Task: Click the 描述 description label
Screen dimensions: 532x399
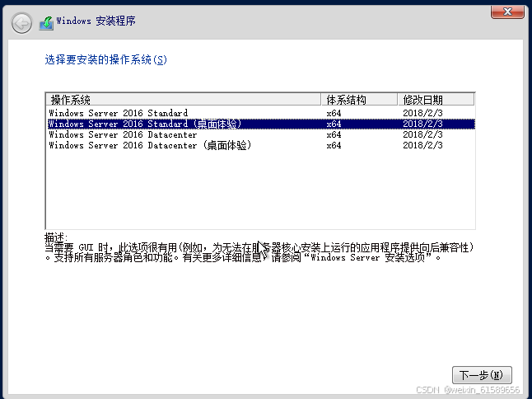Action: click(56, 237)
